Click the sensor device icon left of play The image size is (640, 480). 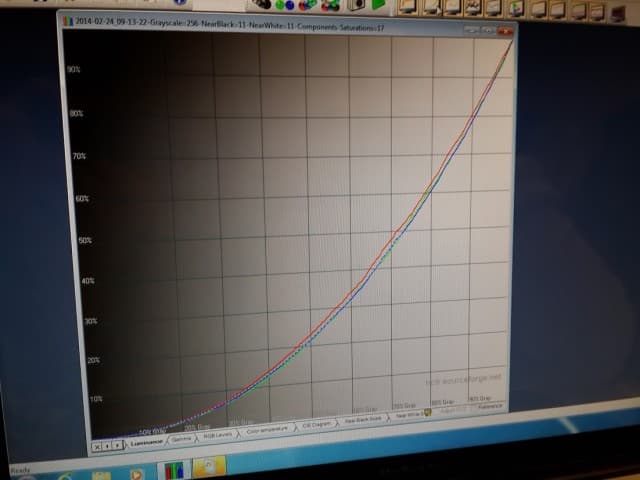[x=355, y=5]
